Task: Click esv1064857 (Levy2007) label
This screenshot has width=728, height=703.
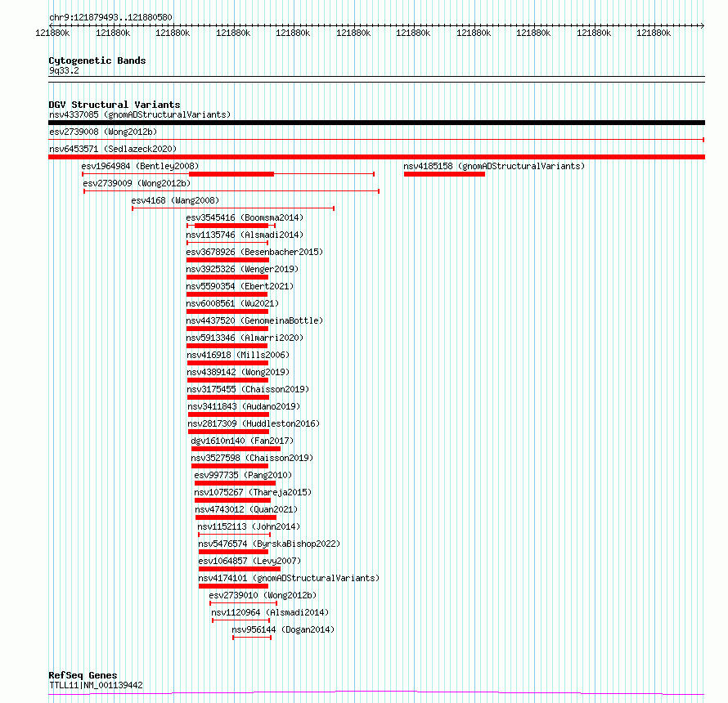Action: pyautogui.click(x=249, y=561)
